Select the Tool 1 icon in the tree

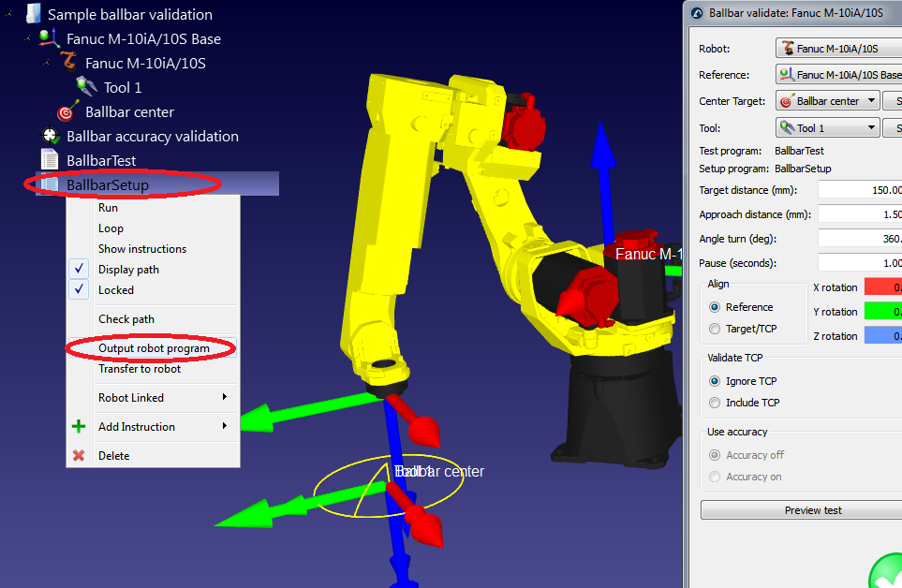click(85, 87)
